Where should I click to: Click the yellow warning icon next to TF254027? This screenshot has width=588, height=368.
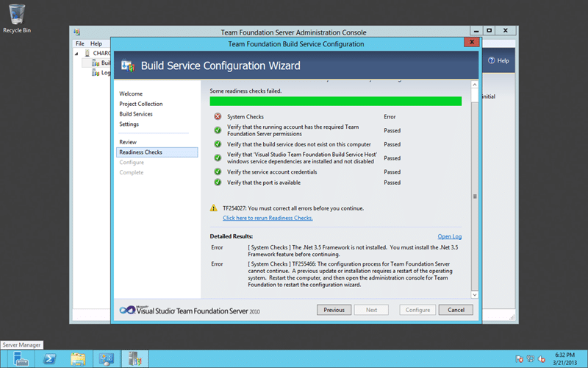click(x=213, y=208)
